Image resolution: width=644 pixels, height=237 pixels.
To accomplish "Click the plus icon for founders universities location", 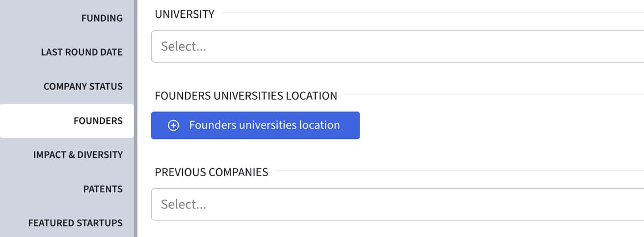I will (173, 126).
